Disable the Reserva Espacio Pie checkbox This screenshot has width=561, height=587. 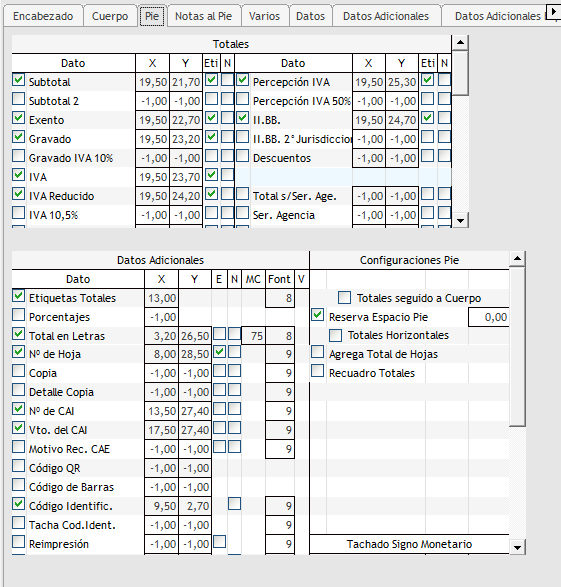point(317,315)
